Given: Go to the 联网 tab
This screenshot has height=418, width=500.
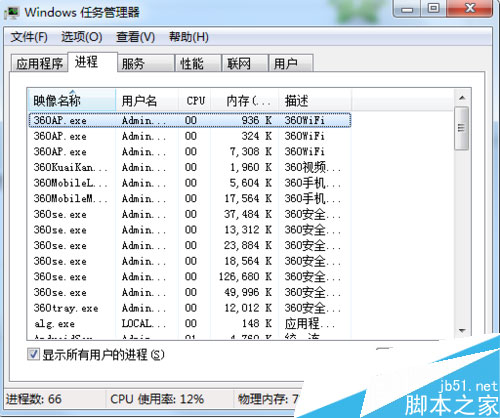Looking at the screenshot, I should 245,63.
